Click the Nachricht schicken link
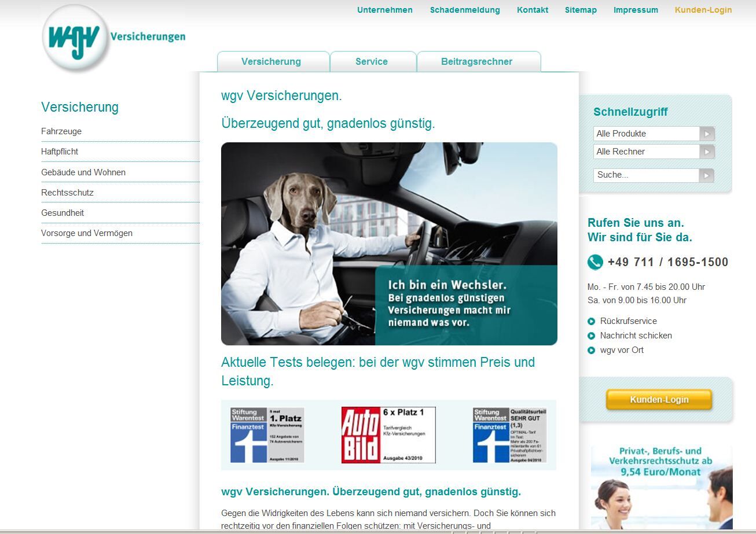This screenshot has width=756, height=534. coord(636,336)
